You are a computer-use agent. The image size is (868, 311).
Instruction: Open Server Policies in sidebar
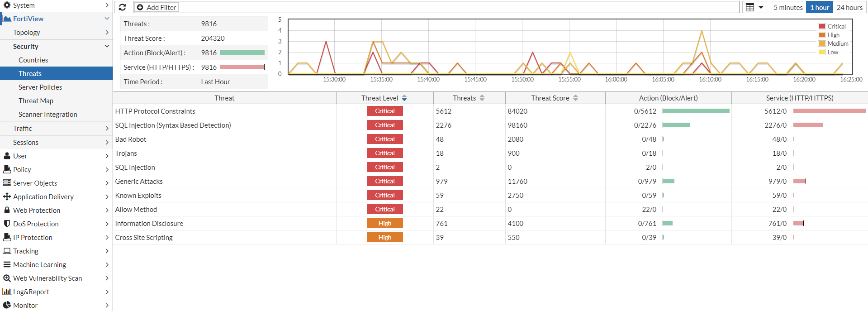[40, 87]
